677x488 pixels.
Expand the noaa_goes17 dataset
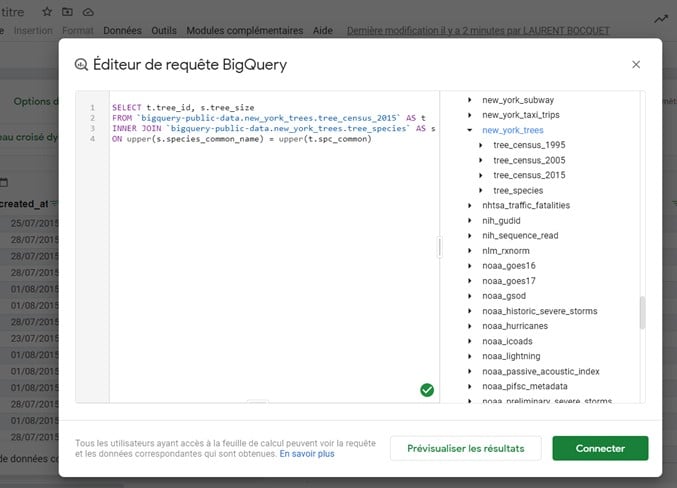tap(470, 281)
